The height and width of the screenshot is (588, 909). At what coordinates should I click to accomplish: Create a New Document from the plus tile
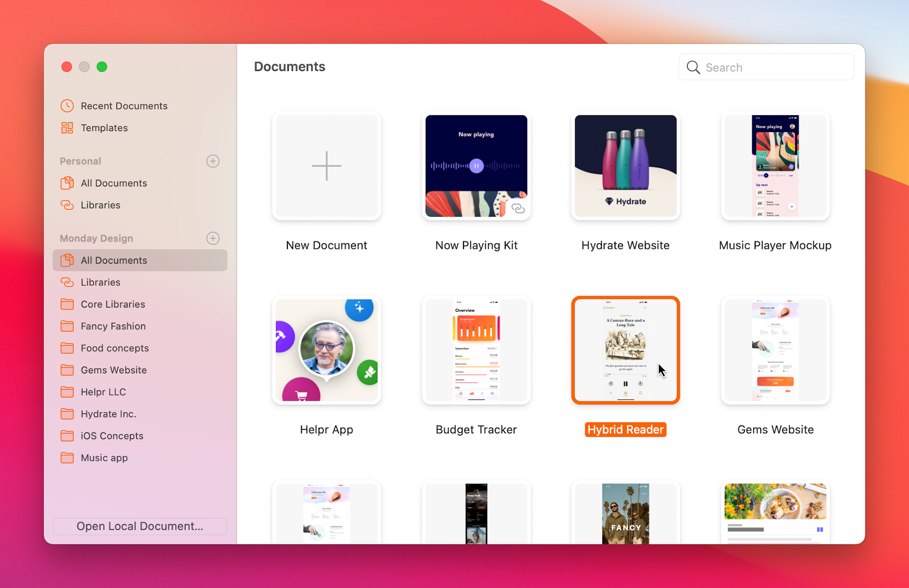[x=326, y=166]
